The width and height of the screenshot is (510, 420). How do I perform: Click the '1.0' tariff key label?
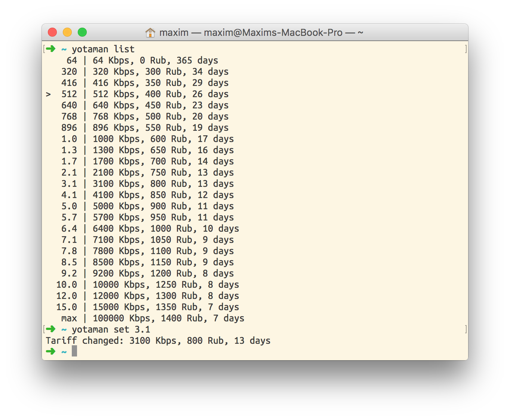click(x=69, y=139)
